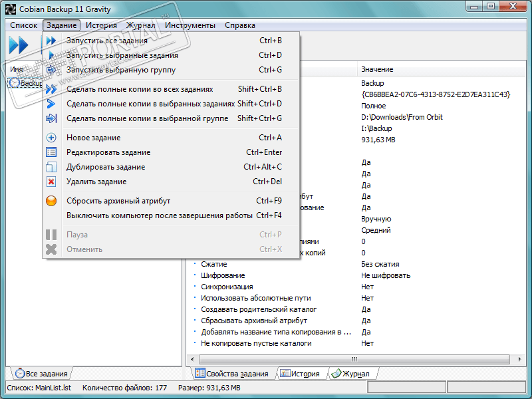Close the open Задание menu

point(61,25)
